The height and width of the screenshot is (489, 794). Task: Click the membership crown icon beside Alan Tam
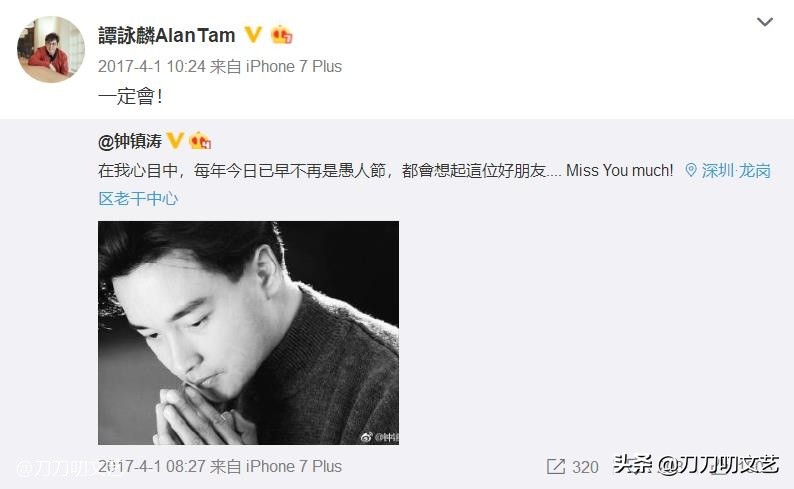(x=282, y=34)
